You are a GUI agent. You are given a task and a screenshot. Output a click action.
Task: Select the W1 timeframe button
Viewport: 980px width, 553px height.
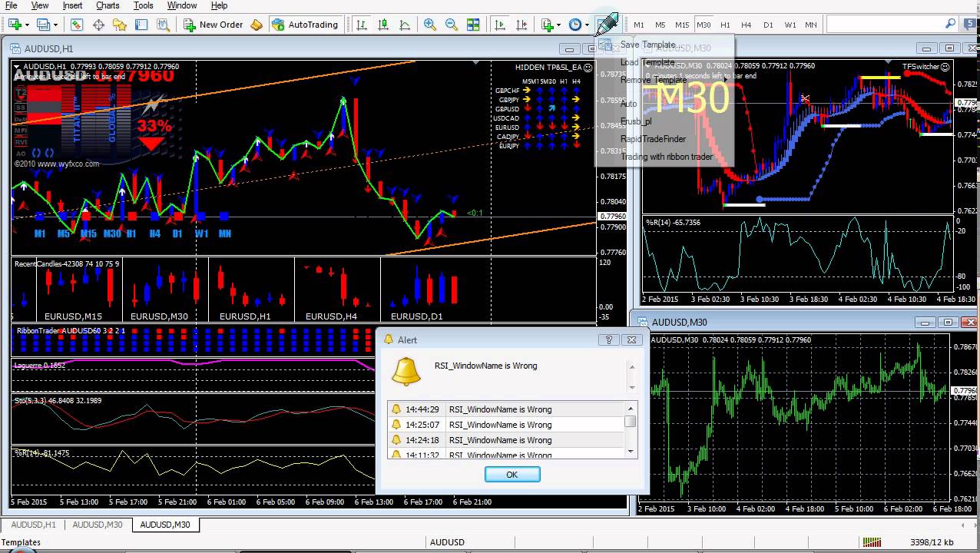click(x=790, y=25)
